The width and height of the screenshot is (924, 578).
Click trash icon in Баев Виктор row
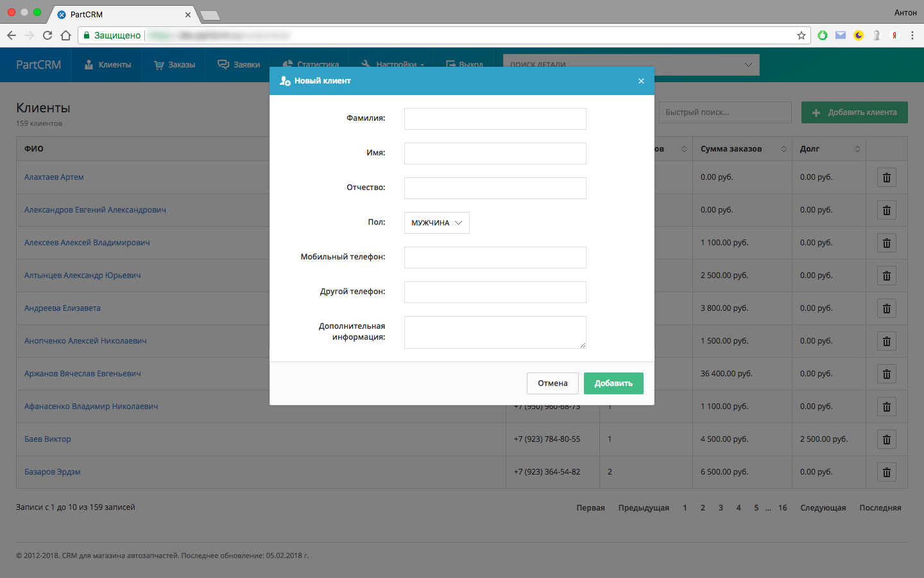886,440
